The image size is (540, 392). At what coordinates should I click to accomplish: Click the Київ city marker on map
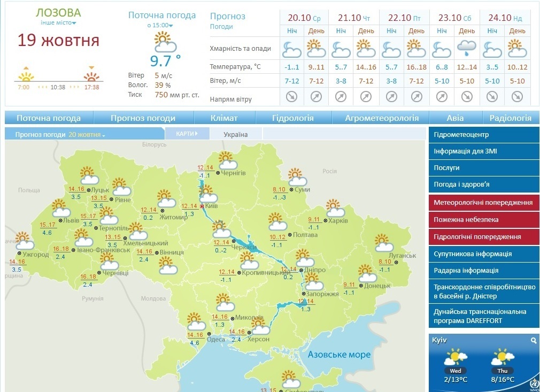tap(202, 206)
